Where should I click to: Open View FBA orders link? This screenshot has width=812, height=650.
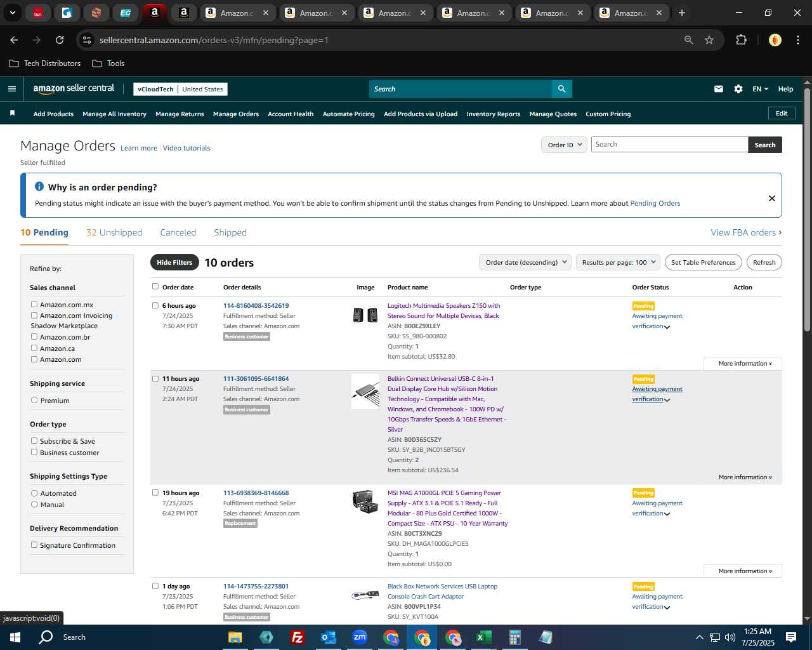tap(746, 232)
